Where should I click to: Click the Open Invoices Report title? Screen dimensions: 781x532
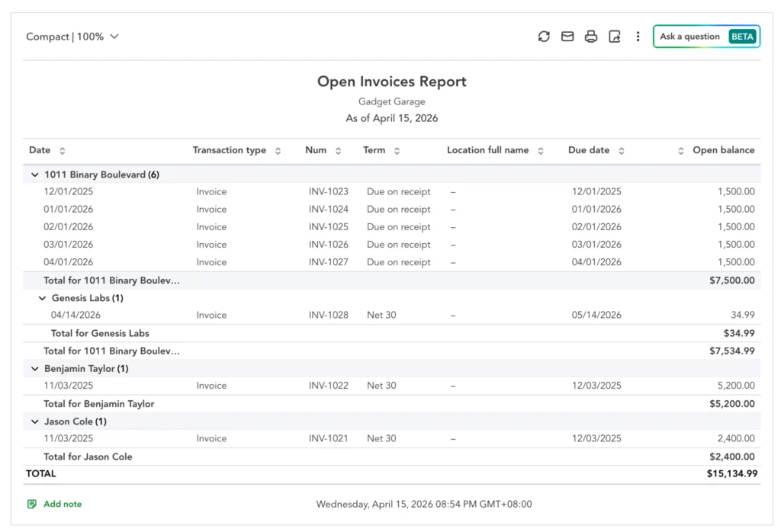coord(391,82)
